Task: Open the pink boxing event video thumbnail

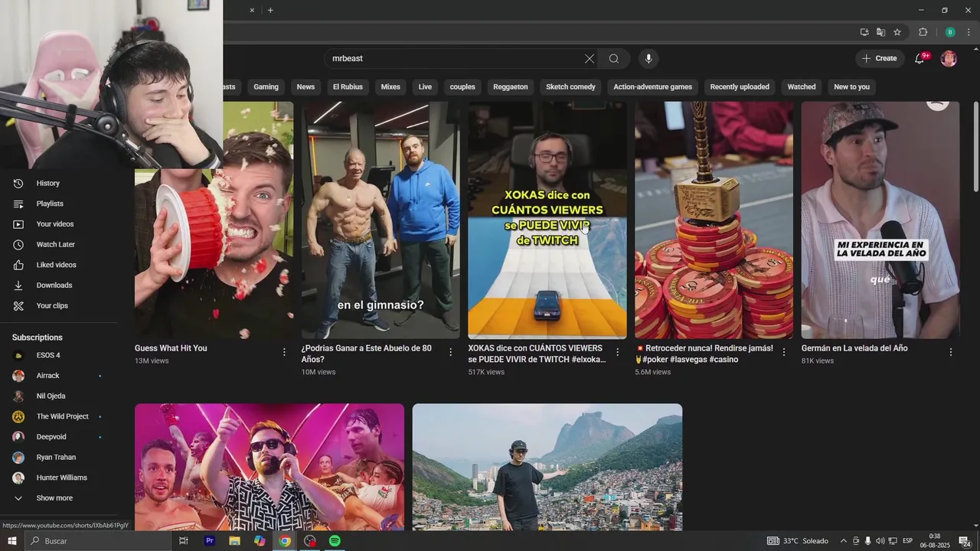Action: pyautogui.click(x=269, y=467)
